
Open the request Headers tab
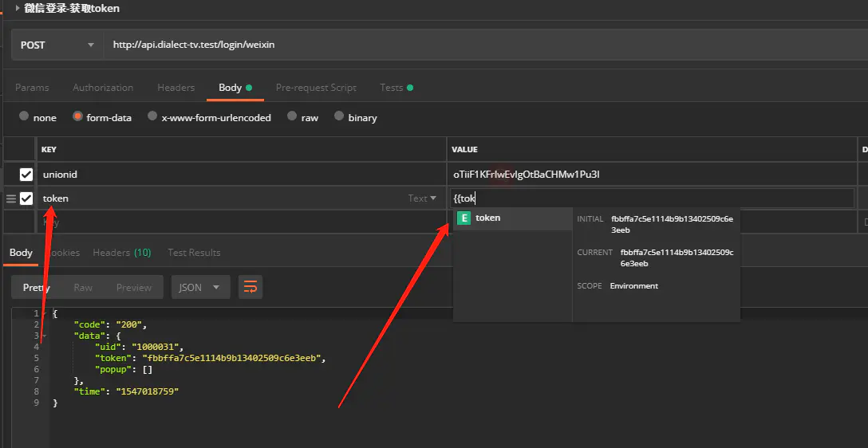[176, 88]
